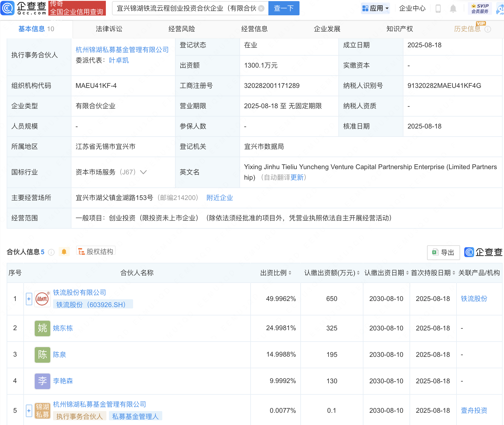Viewport: 504px width, 425px height.
Task: Open 铁流股份有限公司 partner link
Action: tap(79, 293)
